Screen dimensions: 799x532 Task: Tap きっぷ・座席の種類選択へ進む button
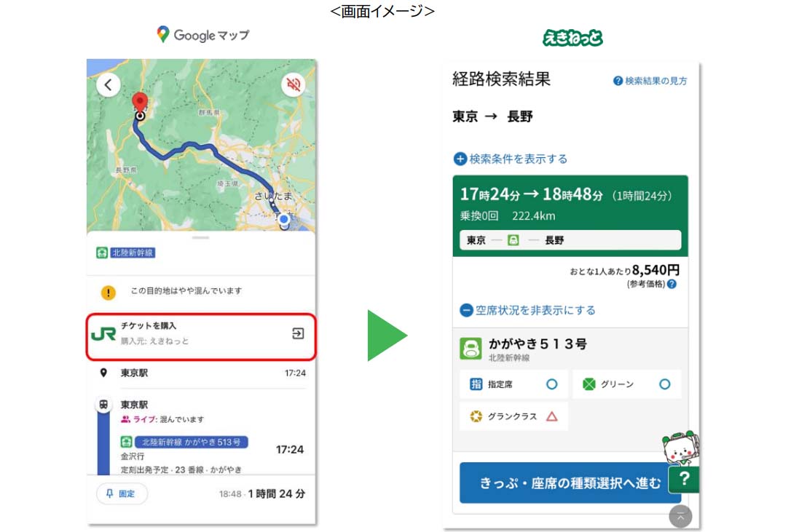pos(570,483)
